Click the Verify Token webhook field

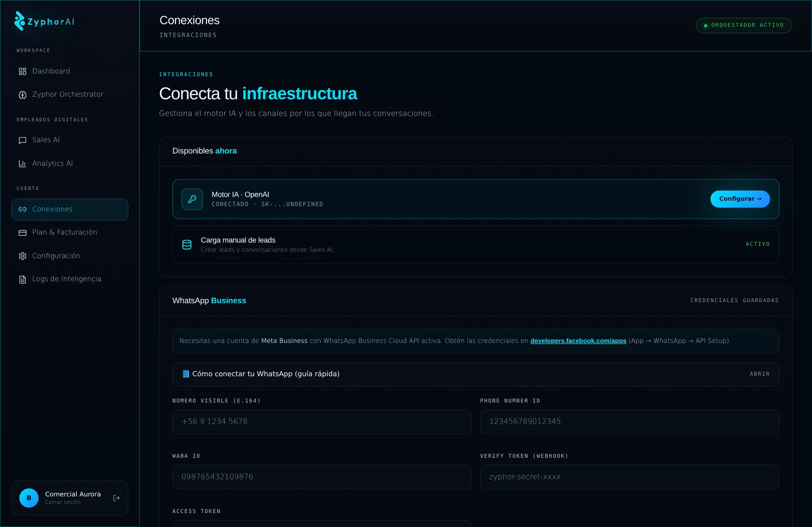(x=629, y=477)
